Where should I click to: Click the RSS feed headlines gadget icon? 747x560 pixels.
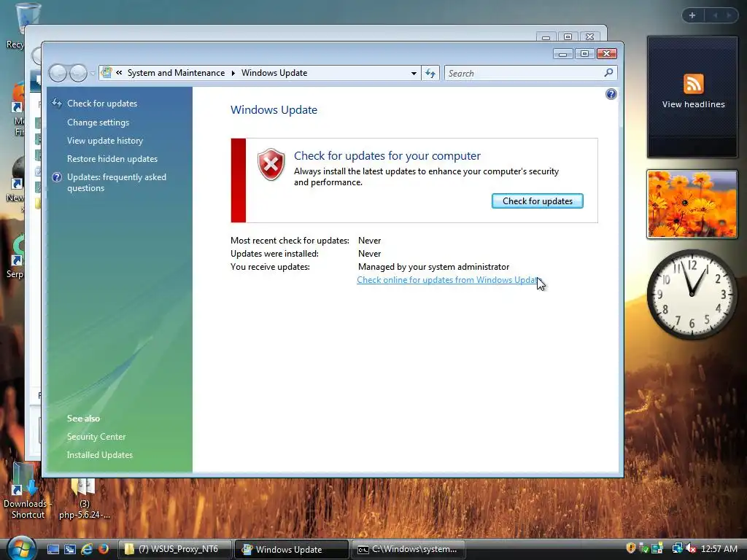(x=693, y=85)
